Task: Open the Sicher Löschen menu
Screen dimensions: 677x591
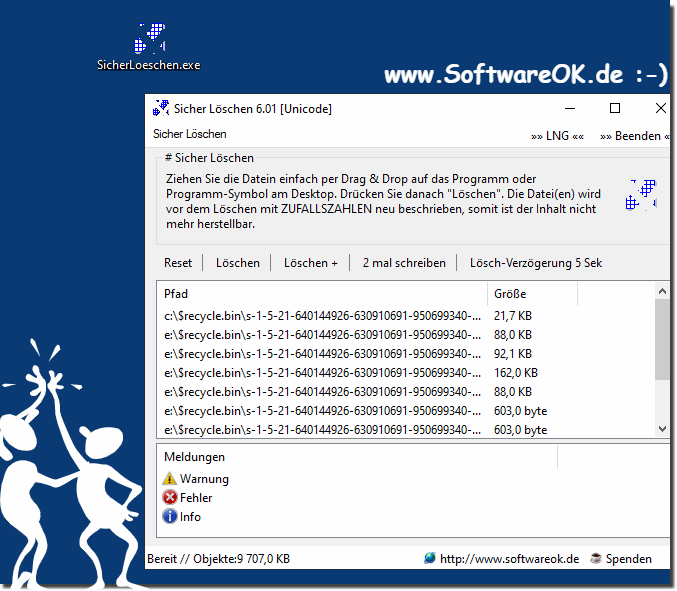Action: pyautogui.click(x=190, y=134)
